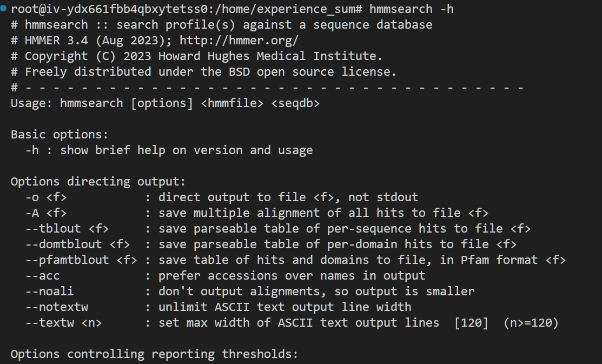Click 'Options controlling reporting thresholds:' heading
Viewport: 602px width, 364px height.
click(154, 354)
